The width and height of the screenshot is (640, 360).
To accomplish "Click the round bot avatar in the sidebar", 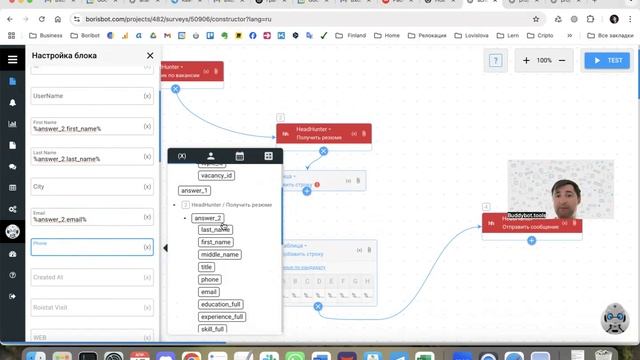I will [x=12, y=231].
